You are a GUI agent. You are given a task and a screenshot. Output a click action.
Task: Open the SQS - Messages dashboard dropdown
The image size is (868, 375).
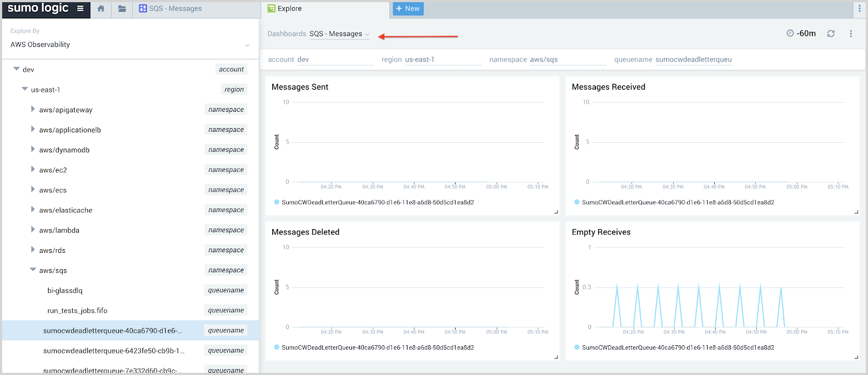click(340, 34)
